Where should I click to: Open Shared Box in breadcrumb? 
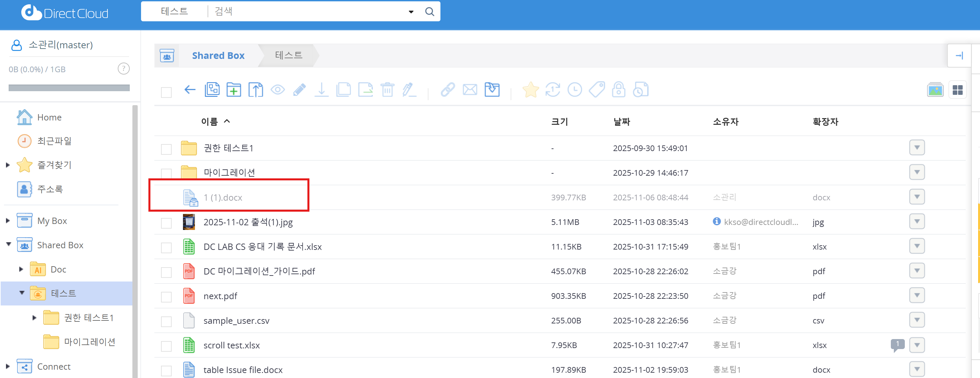pos(218,56)
